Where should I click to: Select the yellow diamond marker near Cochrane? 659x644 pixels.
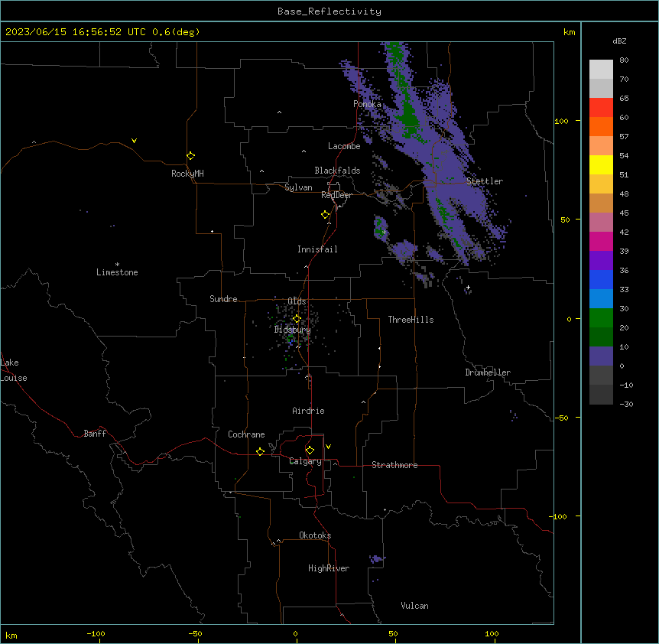click(x=260, y=451)
